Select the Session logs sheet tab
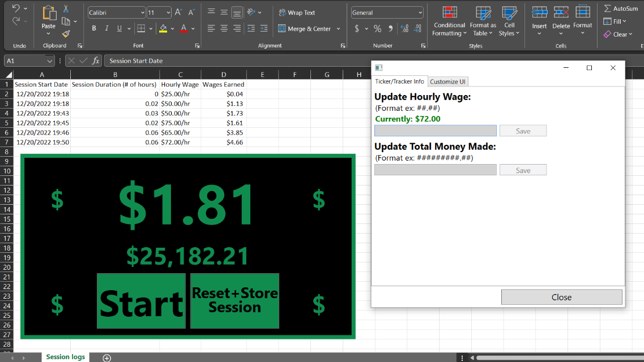This screenshot has height=362, width=644. [x=65, y=357]
